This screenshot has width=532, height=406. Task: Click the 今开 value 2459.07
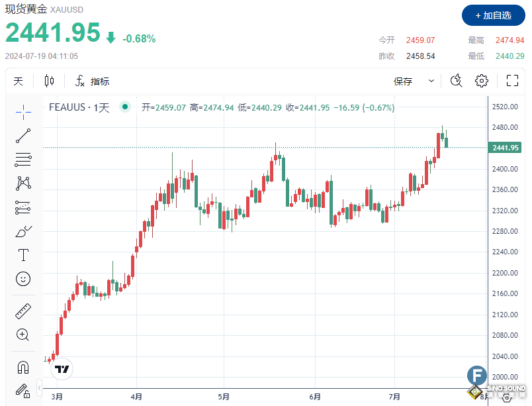tap(420, 40)
